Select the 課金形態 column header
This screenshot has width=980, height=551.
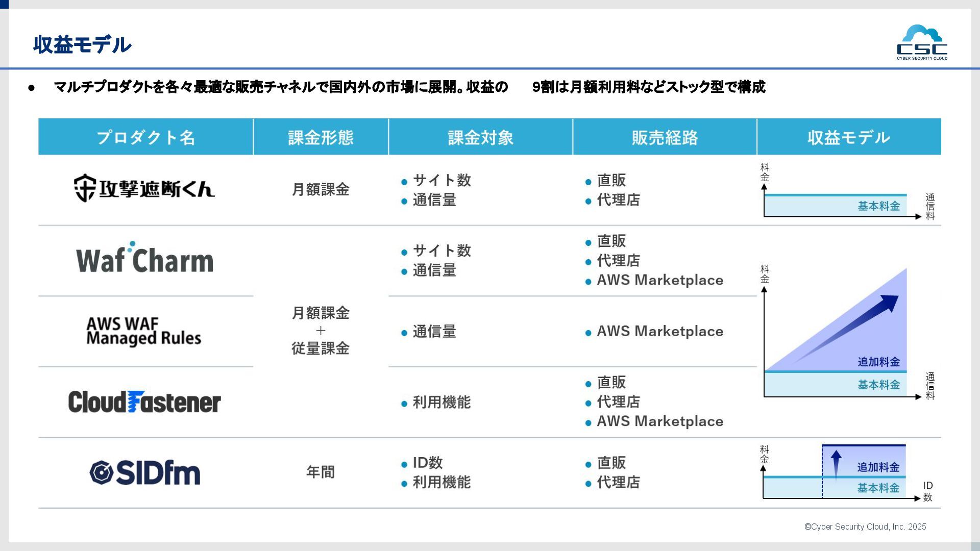point(321,137)
